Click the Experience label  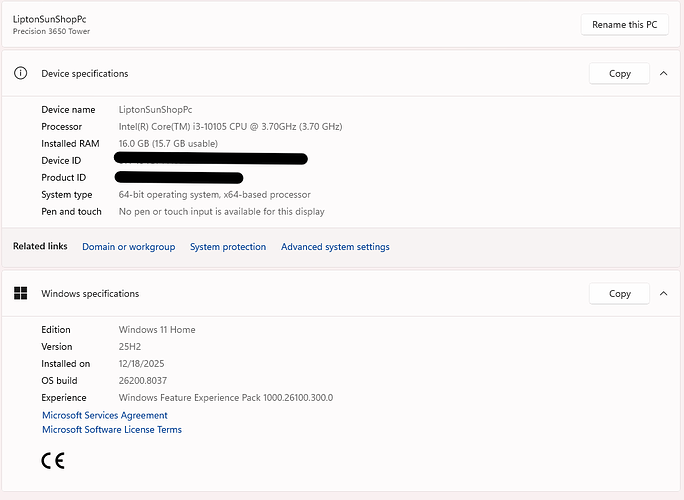[64, 397]
